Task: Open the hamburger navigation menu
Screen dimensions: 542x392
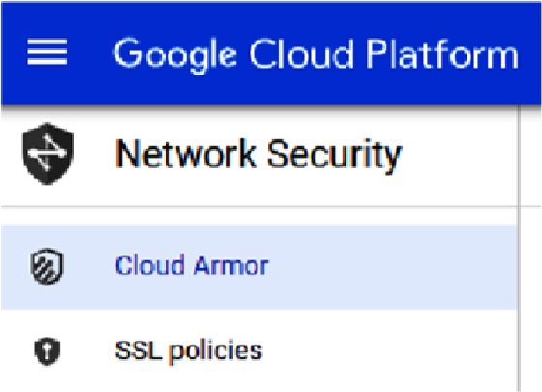Action: coord(47,52)
